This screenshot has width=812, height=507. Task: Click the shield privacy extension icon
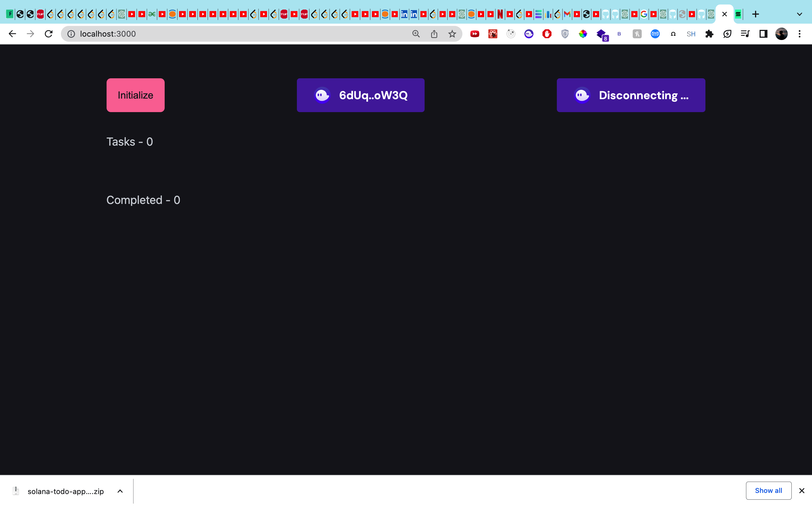click(x=565, y=34)
